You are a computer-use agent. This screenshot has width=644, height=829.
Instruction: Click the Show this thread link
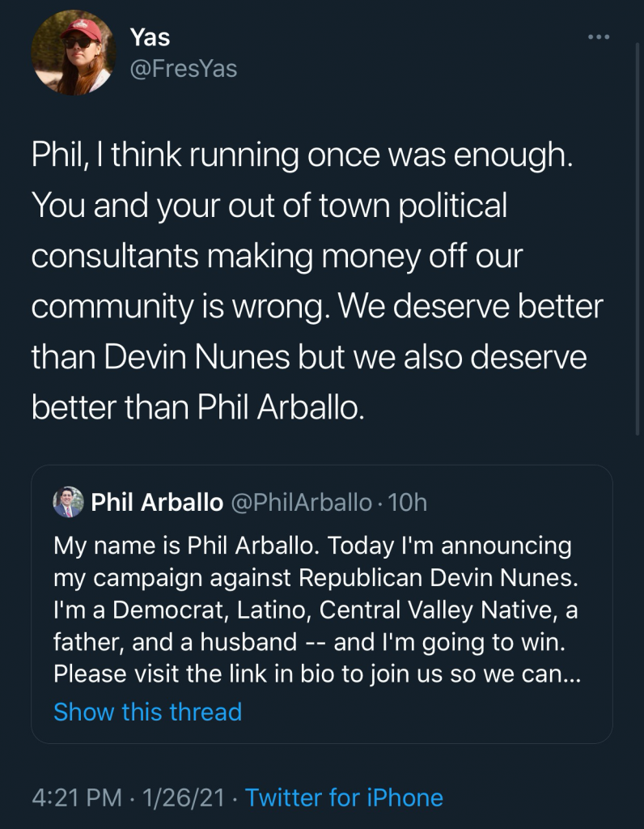147,712
